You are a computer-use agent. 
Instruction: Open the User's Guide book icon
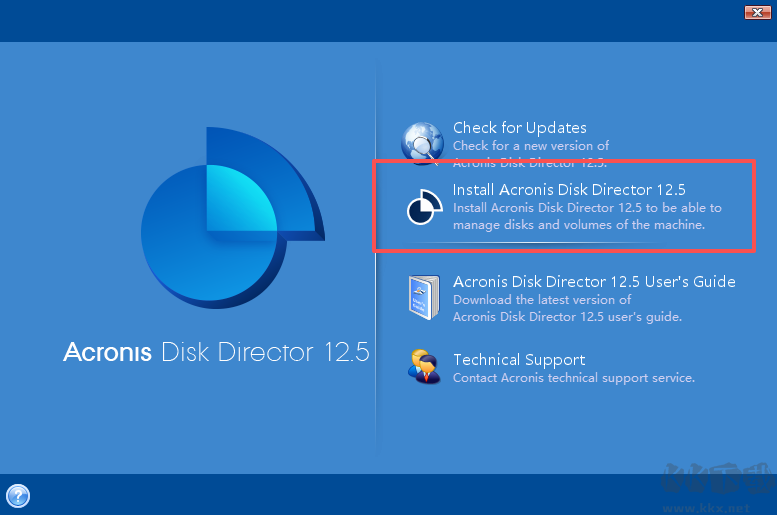(424, 297)
